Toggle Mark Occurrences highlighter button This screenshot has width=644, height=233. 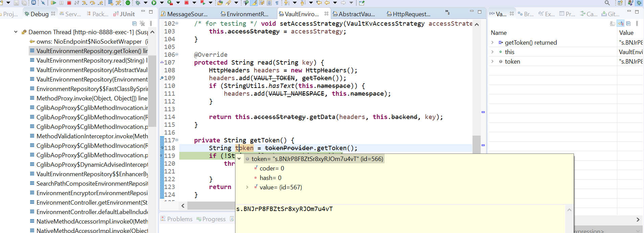(x=254, y=3)
